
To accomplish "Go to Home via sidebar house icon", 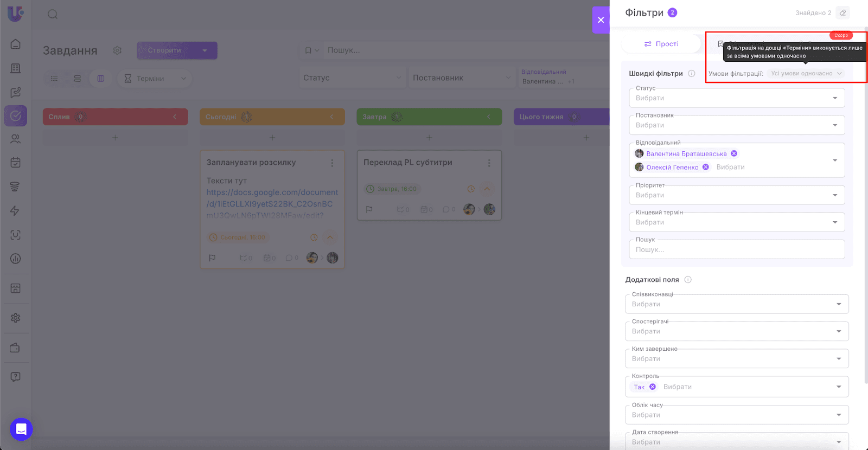I will tap(16, 44).
